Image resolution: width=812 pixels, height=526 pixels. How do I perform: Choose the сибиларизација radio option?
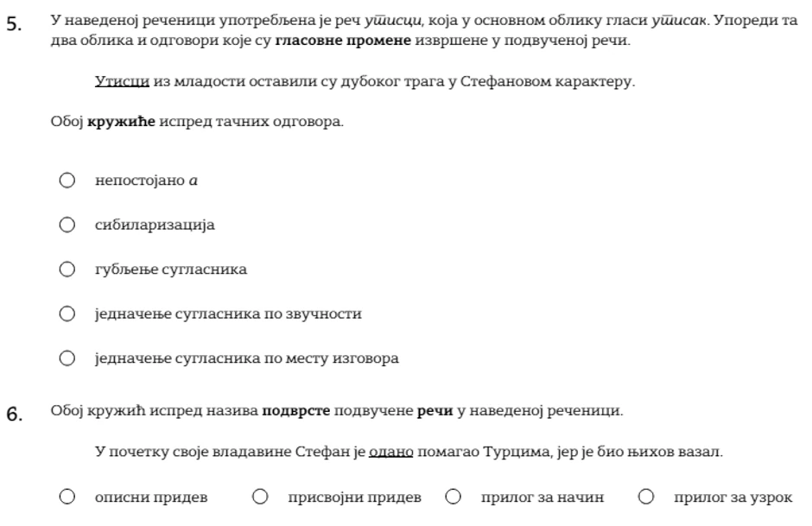pos(67,225)
